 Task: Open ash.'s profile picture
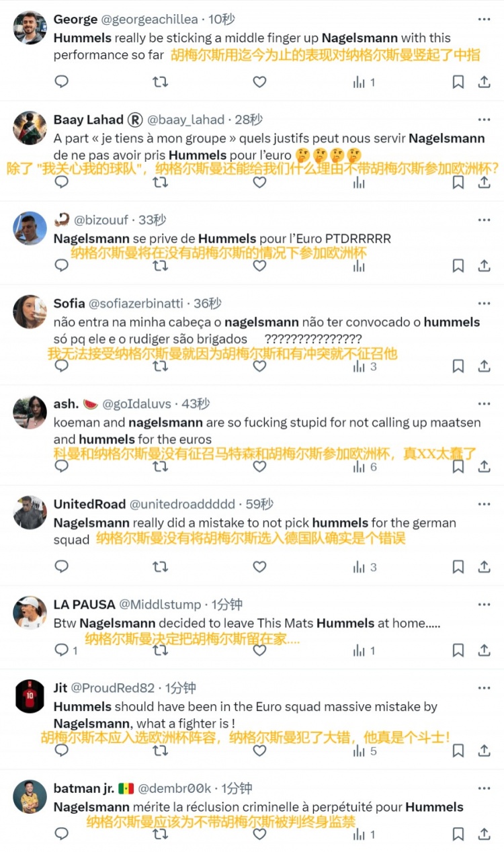point(30,412)
